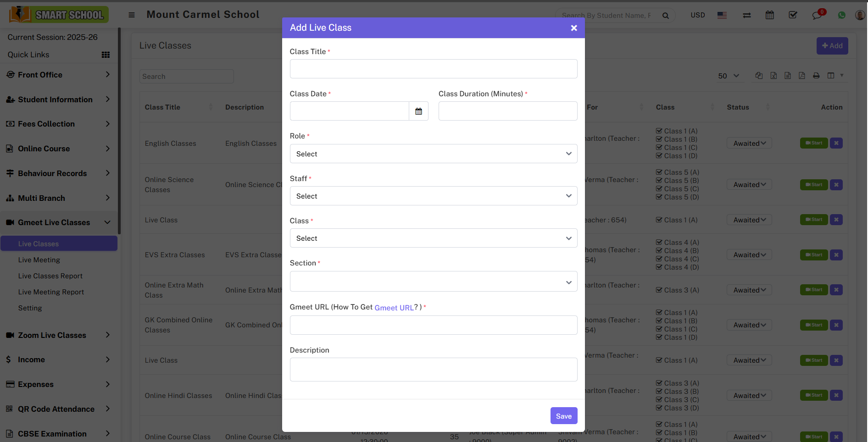Pick a date with the Class Date calendar button
868x442 pixels.
point(418,111)
